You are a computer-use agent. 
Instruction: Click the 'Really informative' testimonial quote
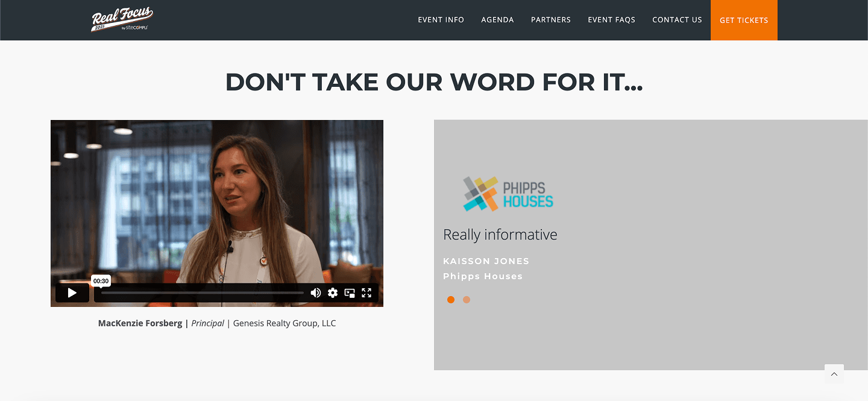click(x=500, y=235)
